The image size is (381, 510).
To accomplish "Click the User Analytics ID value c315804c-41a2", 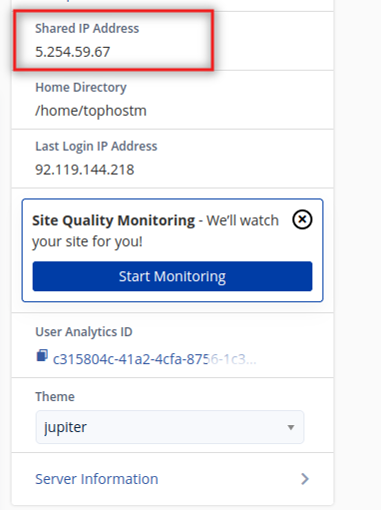I will point(154,359).
